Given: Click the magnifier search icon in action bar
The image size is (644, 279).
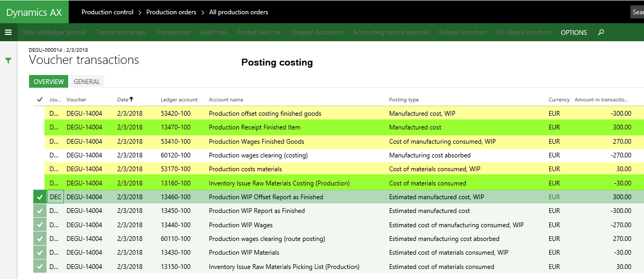Looking at the screenshot, I should tap(601, 32).
